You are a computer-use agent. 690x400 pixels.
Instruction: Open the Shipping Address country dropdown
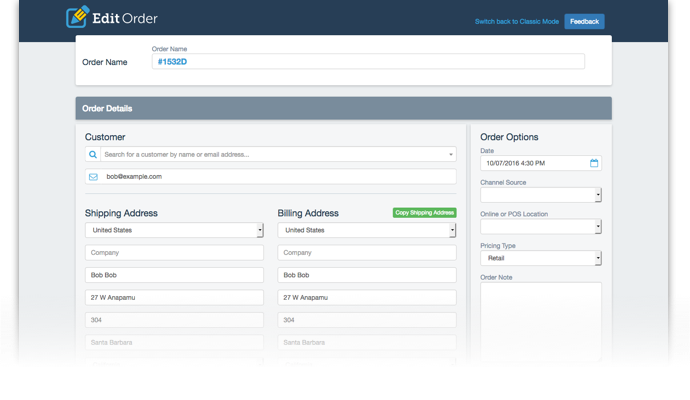point(174,230)
